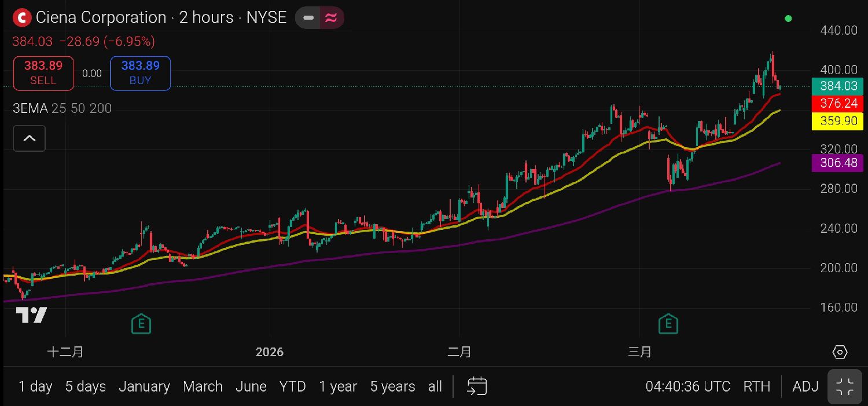Viewport: 868px width, 406px height.
Task: Click the earnings marker near March
Action: [668, 324]
